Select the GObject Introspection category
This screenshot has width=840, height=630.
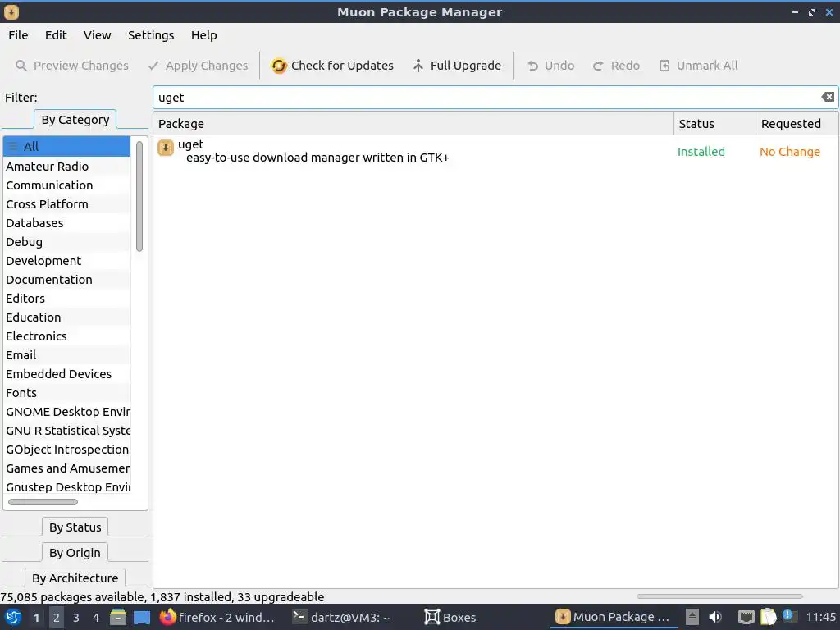point(66,450)
